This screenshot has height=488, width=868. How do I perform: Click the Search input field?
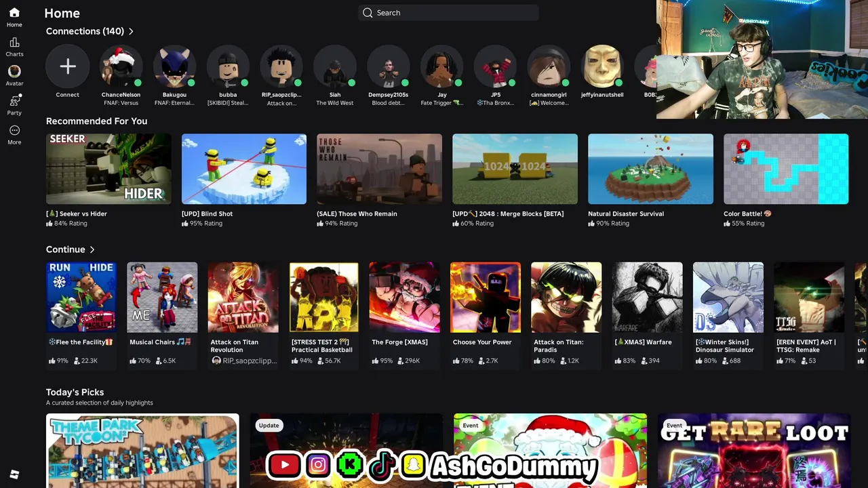pos(448,13)
